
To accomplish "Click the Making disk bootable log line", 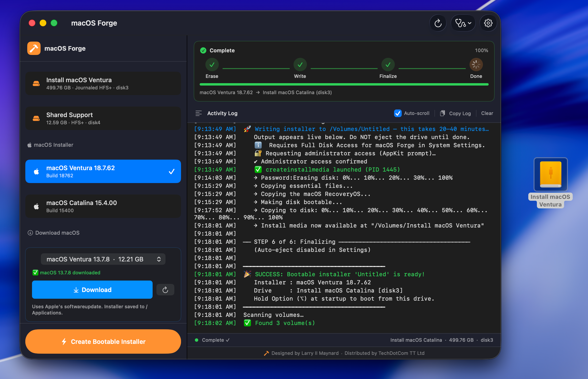I will pos(268,202).
